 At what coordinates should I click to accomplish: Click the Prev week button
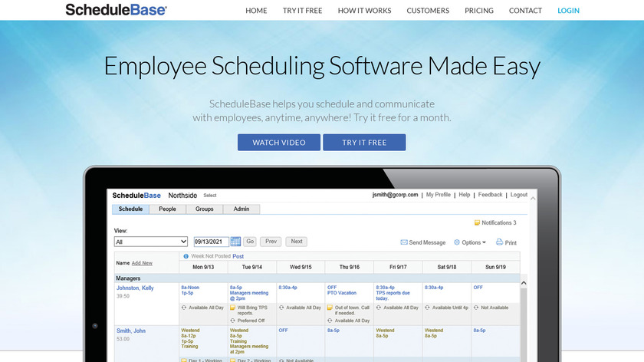tap(271, 242)
